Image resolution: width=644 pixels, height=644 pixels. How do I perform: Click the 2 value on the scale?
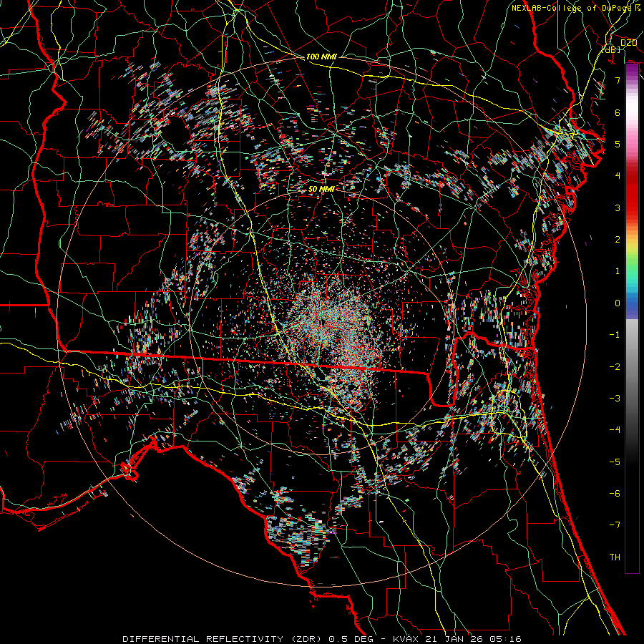pos(618,240)
